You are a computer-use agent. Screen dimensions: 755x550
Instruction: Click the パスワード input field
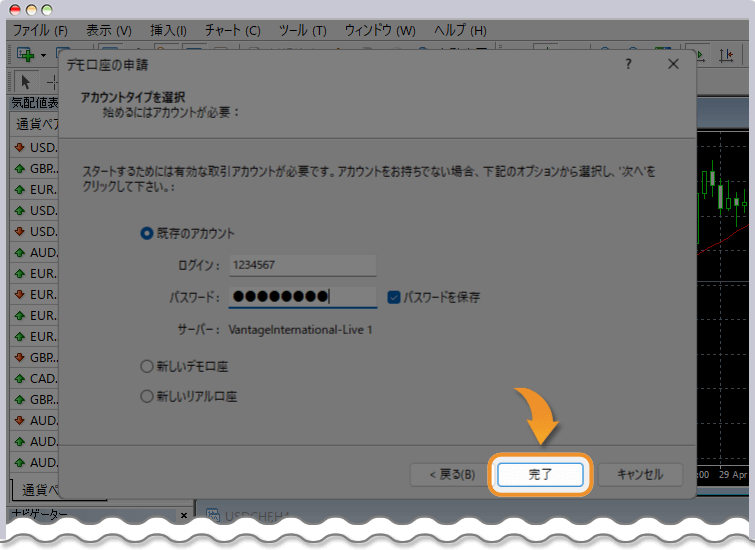point(303,297)
